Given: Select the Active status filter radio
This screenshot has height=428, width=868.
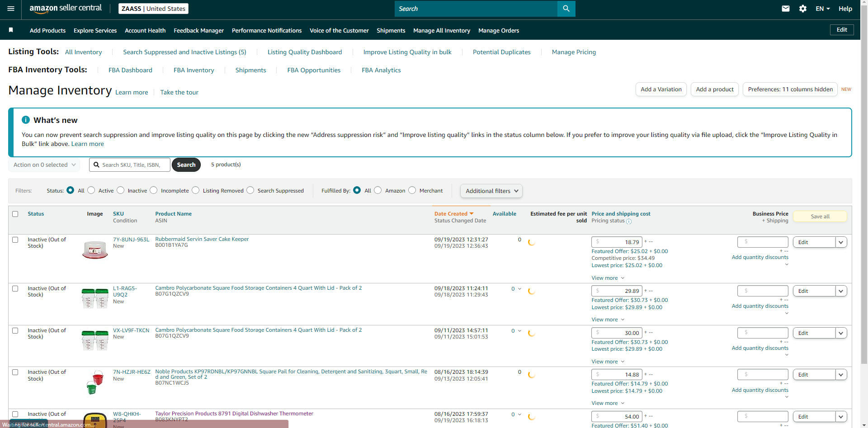Looking at the screenshot, I should click(91, 190).
